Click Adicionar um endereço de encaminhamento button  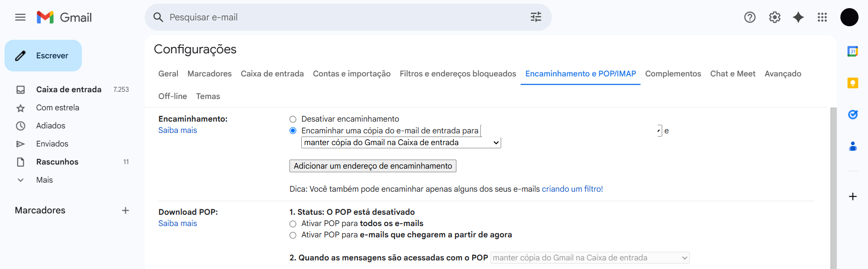tap(373, 166)
